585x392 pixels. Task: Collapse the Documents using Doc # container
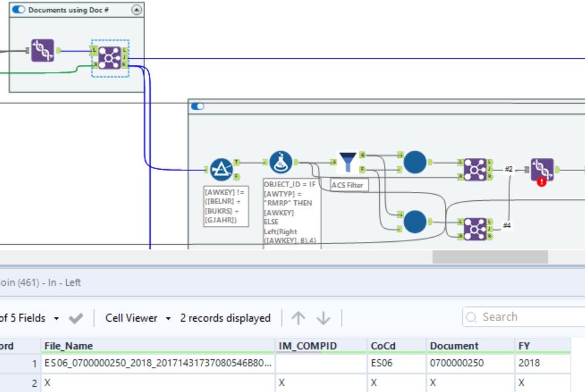(137, 10)
